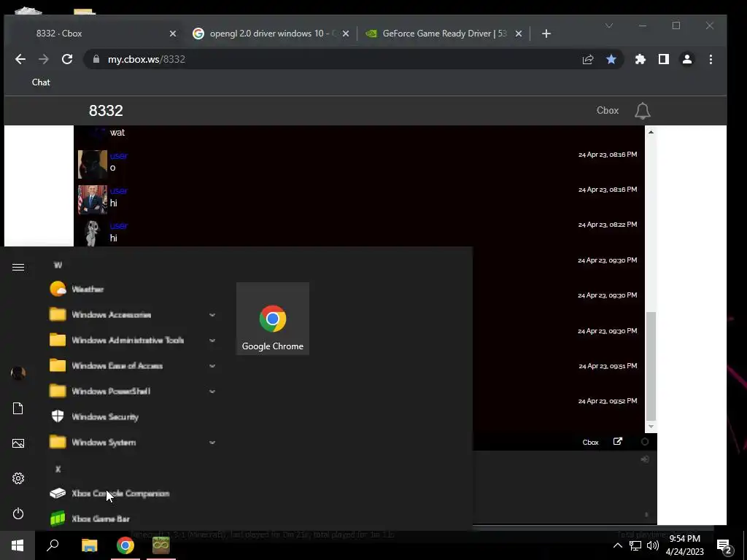Open the Power options button

[x=18, y=513]
